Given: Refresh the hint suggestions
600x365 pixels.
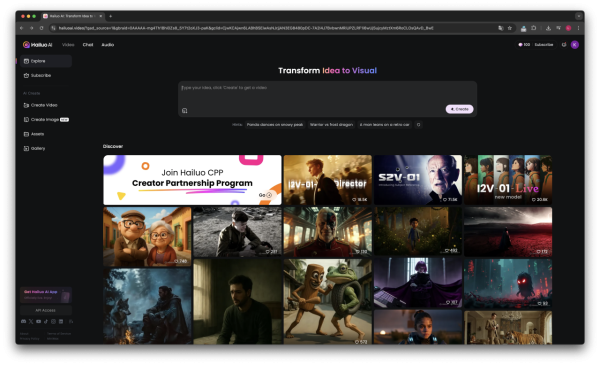Looking at the screenshot, I should click(x=419, y=125).
